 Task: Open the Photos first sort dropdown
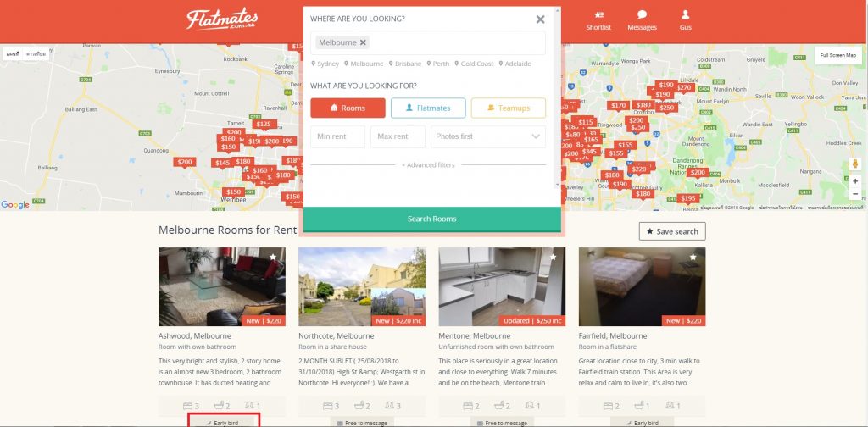488,136
